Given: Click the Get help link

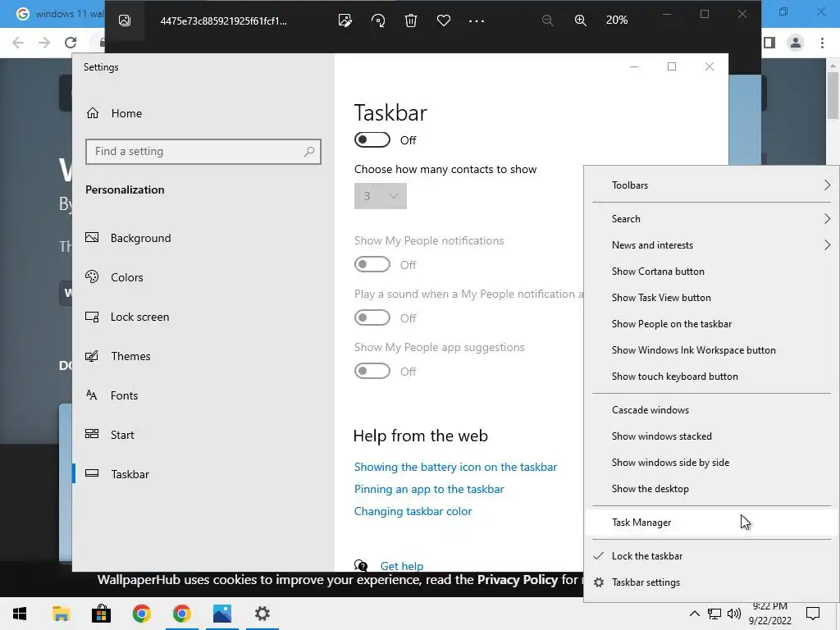Looking at the screenshot, I should pyautogui.click(x=402, y=566).
